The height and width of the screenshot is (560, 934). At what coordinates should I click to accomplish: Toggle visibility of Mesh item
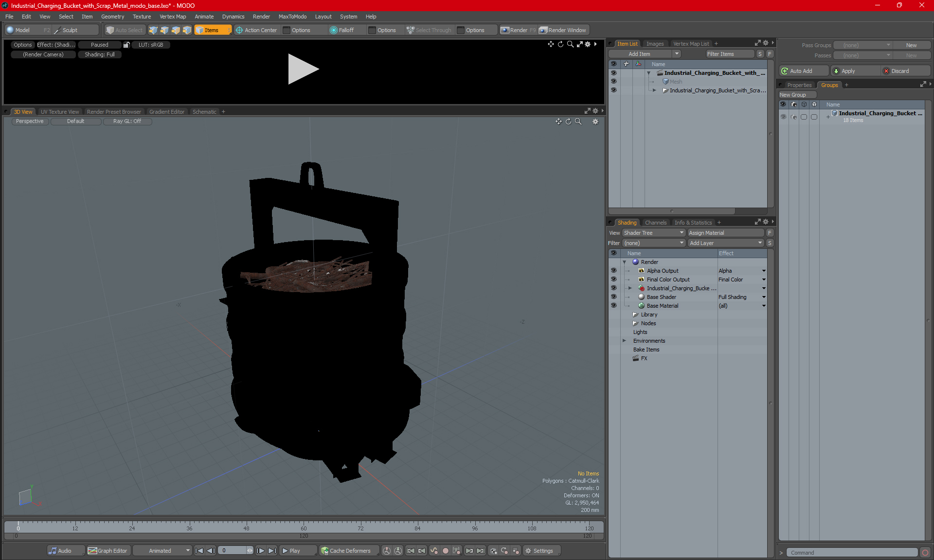coord(613,82)
